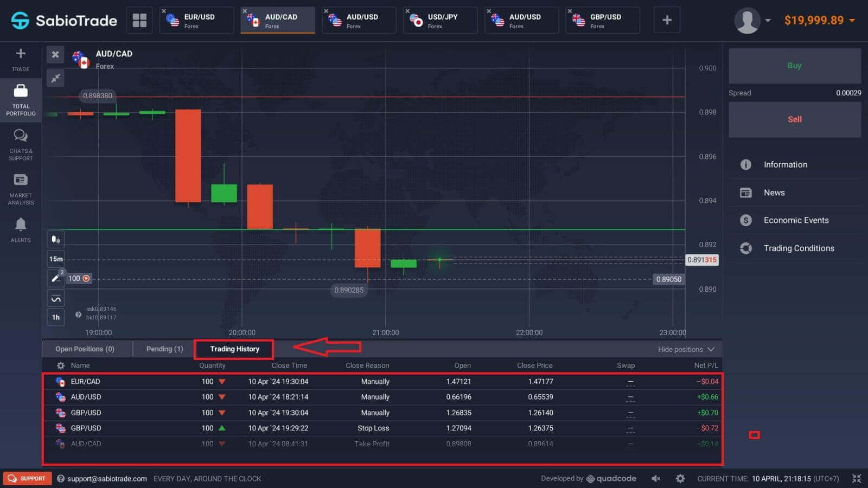This screenshot has height=488, width=868.
Task: Toggle fullscreen with the corner arrows icon
Action: (x=857, y=478)
